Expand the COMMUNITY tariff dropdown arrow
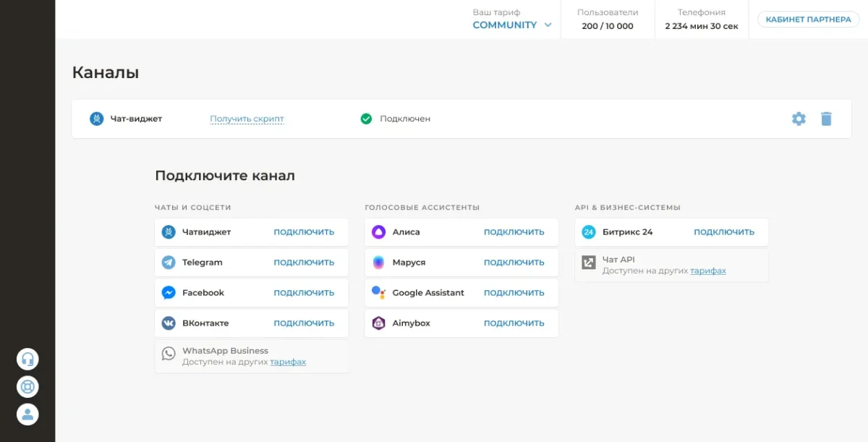The height and width of the screenshot is (442, 868). (548, 25)
